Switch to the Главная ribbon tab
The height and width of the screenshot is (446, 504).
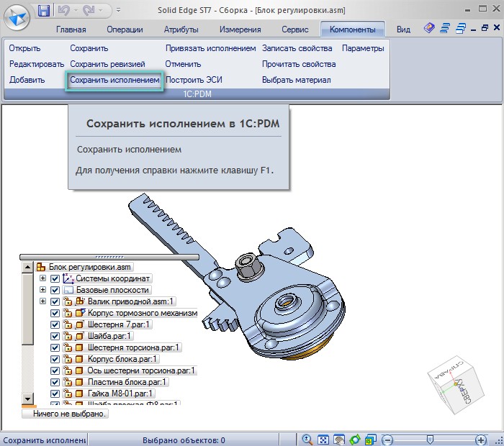point(71,29)
